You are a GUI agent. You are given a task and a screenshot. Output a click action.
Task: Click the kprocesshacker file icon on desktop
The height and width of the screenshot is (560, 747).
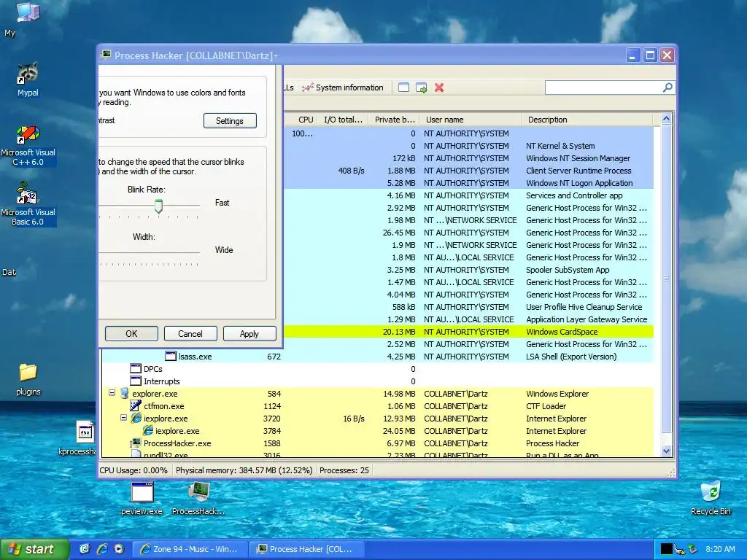point(86,432)
